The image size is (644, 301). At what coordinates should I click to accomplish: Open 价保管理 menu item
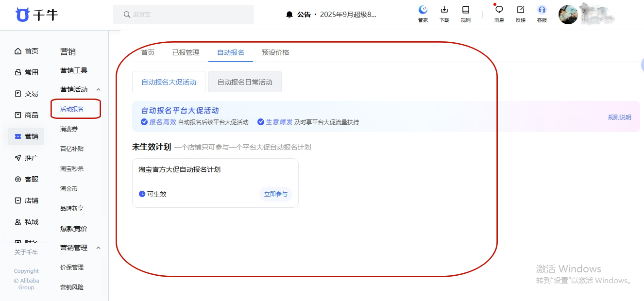tap(72, 267)
